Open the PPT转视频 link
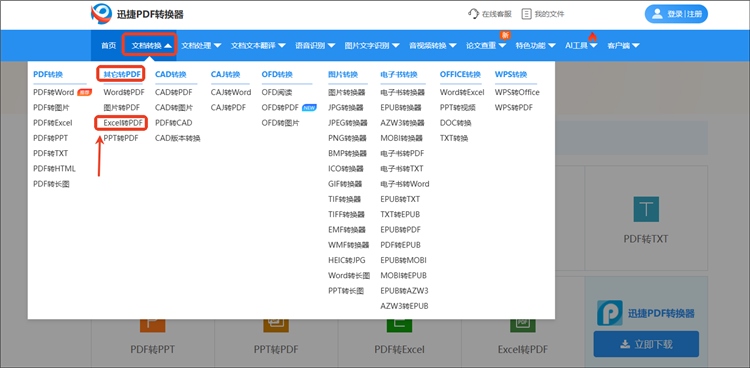The height and width of the screenshot is (368, 750). click(x=458, y=108)
